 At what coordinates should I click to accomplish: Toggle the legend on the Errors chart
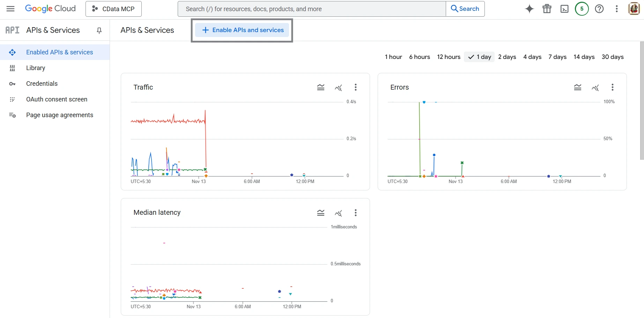point(578,87)
